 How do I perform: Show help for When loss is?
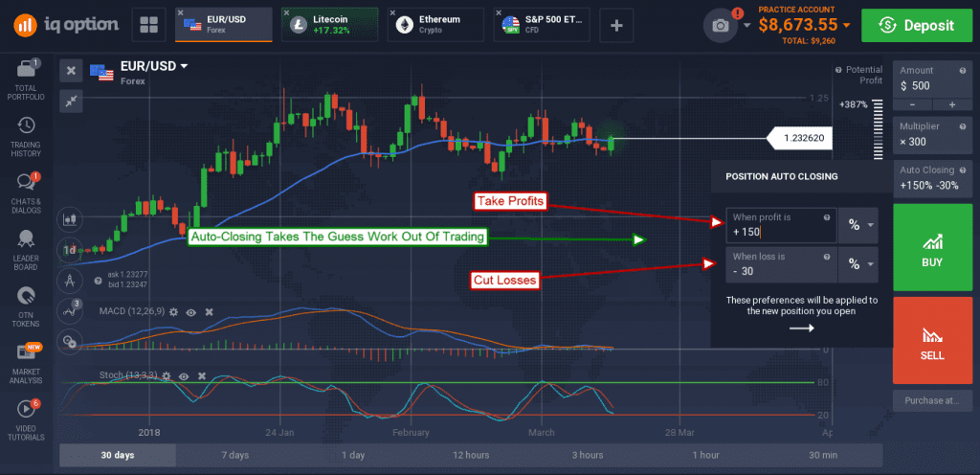click(x=827, y=257)
